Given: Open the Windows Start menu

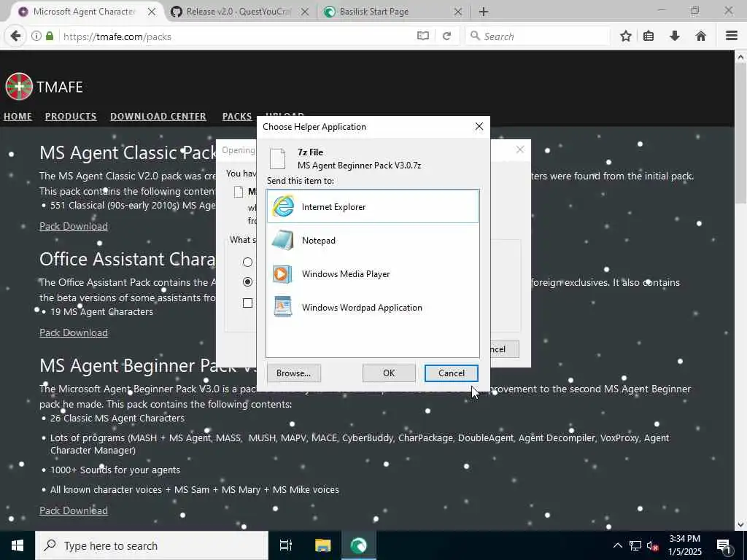Looking at the screenshot, I should tap(18, 545).
